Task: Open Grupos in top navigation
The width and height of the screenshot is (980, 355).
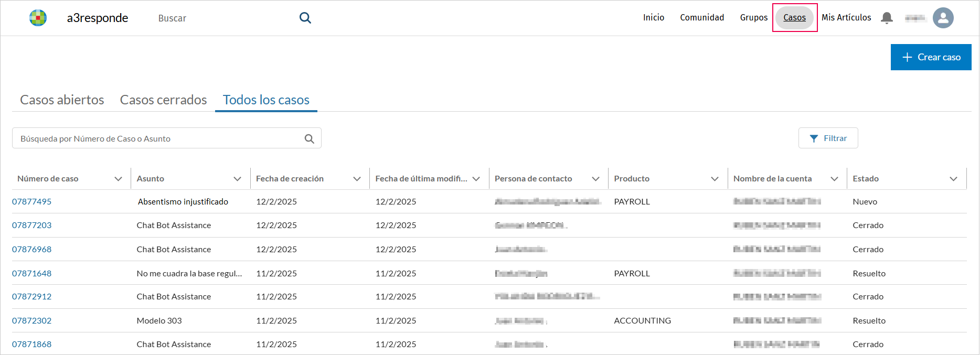Action: pos(754,17)
